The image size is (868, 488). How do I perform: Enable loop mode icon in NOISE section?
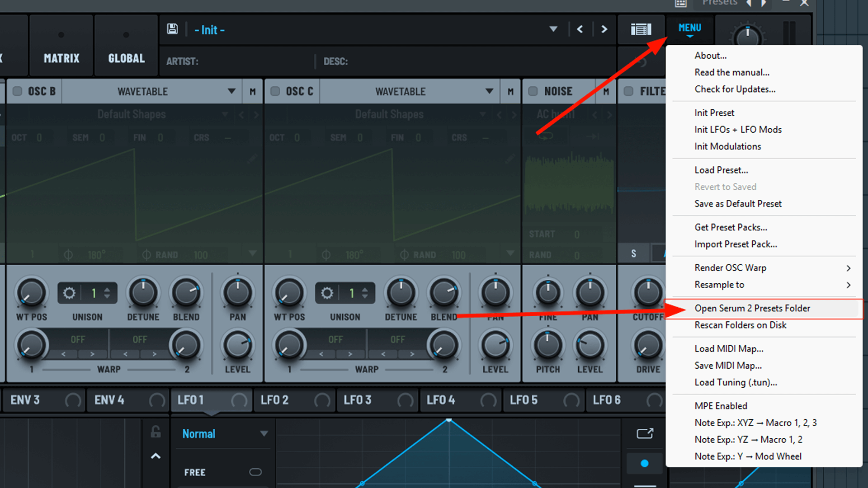[546, 136]
